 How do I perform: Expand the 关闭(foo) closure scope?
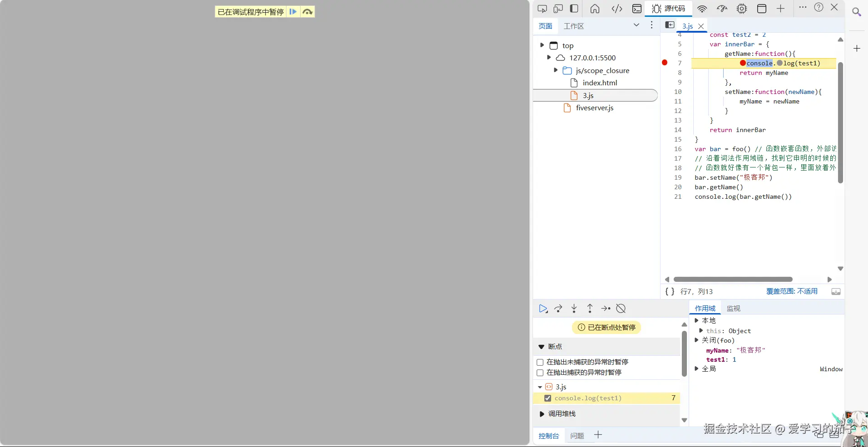point(696,340)
